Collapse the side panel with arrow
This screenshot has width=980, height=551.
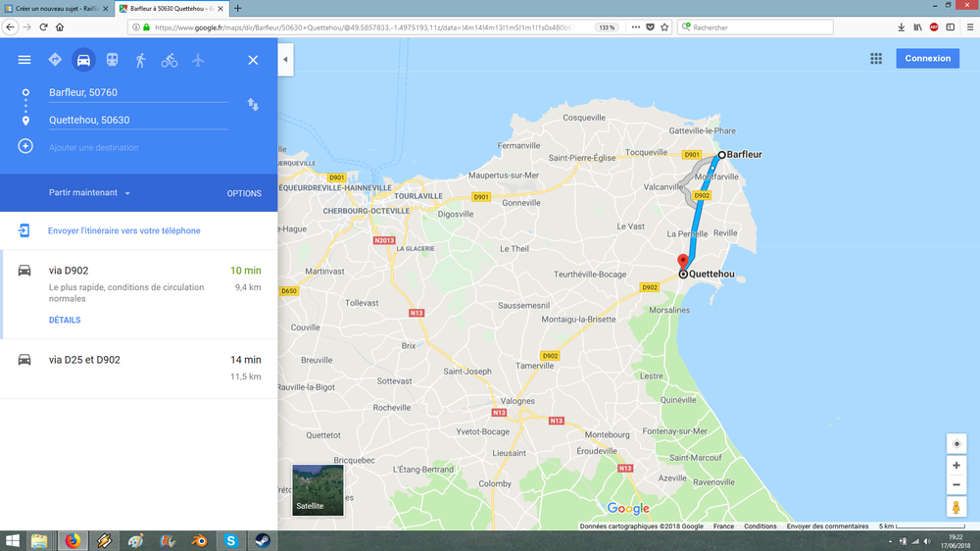(285, 60)
